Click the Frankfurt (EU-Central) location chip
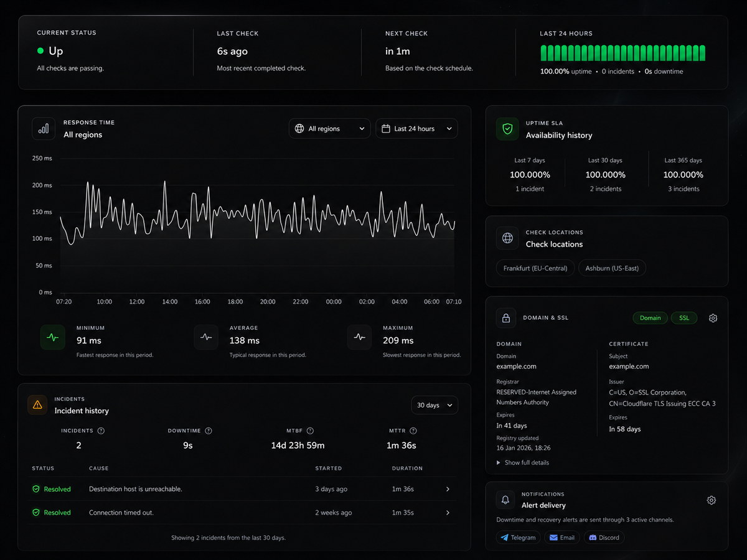Screen dimensions: 747x560 [x=535, y=268]
